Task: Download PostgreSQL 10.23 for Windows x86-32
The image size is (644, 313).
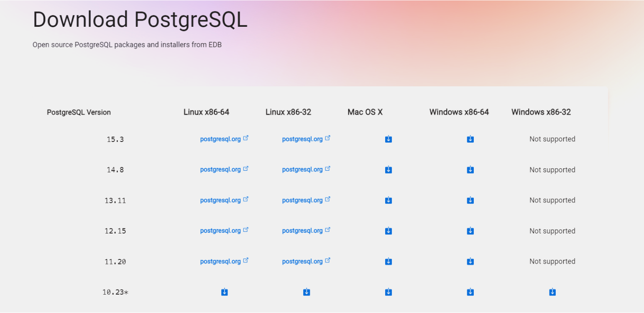Action: (552, 292)
